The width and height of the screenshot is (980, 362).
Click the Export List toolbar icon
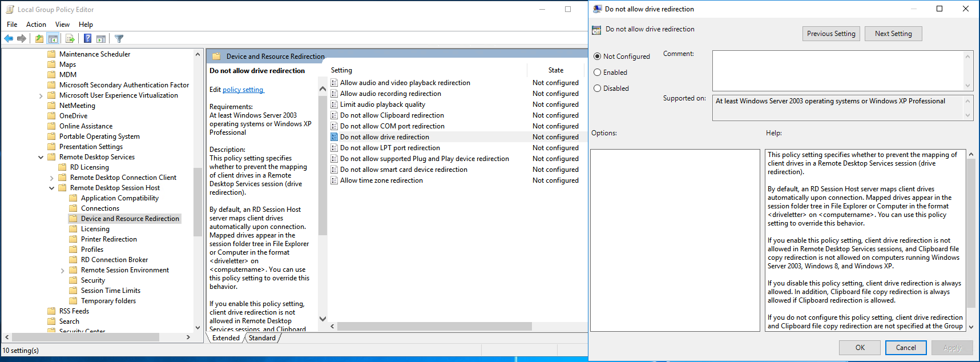click(70, 39)
